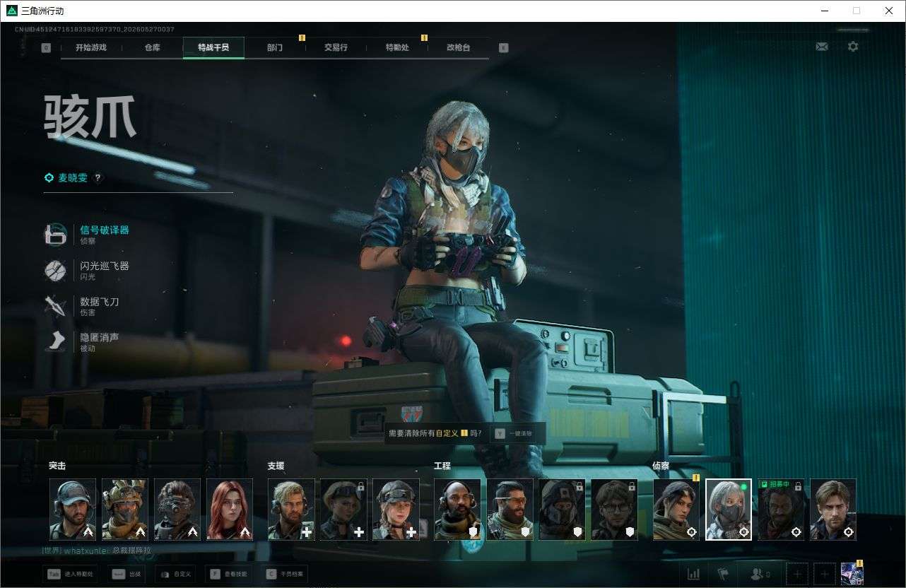Click the second empty squad plus slot
906x588 pixels.
(824, 574)
